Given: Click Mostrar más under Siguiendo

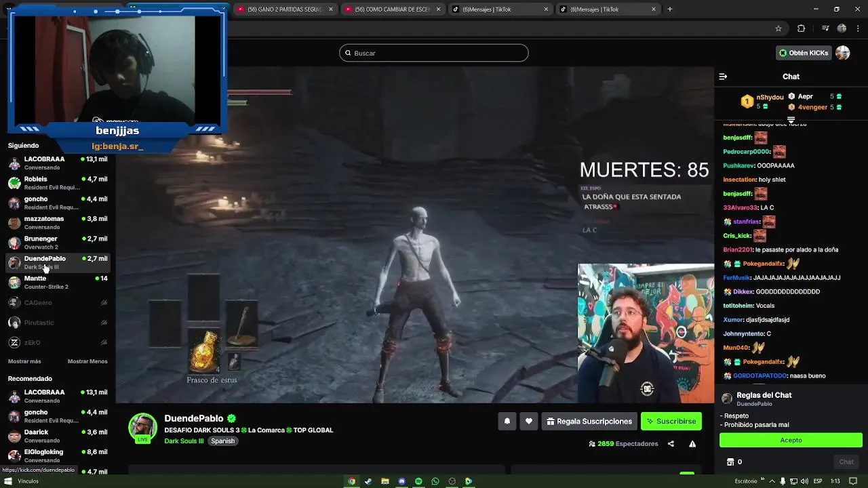Looking at the screenshot, I should (24, 361).
